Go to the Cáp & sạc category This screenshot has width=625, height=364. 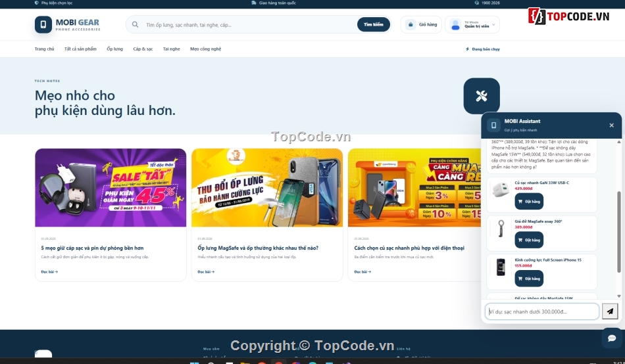point(143,49)
